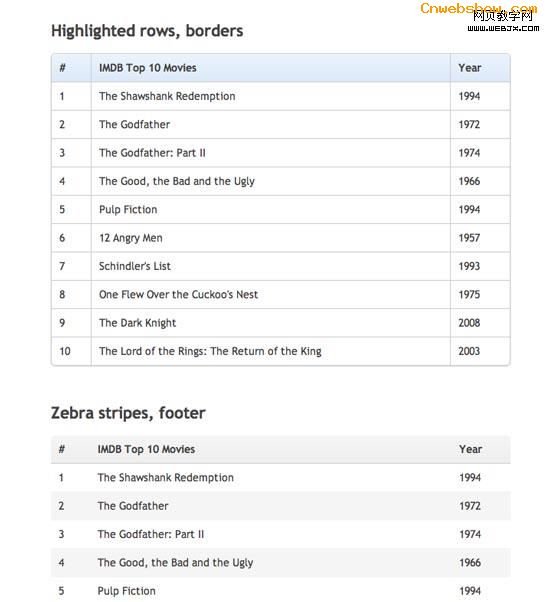Click the 'Zebra stripes, footer' heading
The image size is (550, 602).
click(128, 413)
